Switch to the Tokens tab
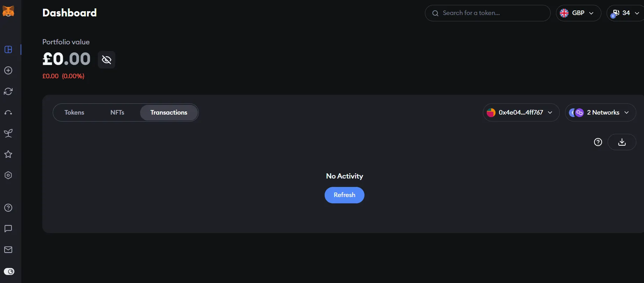 pos(74,113)
